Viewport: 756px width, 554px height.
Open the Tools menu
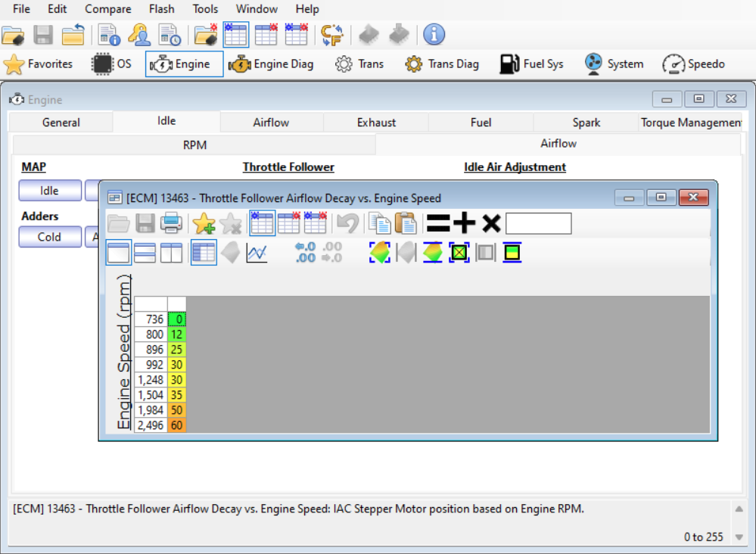pyautogui.click(x=205, y=9)
